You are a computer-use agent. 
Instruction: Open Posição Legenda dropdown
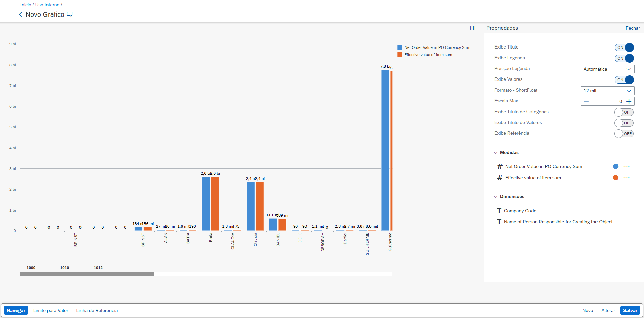click(607, 69)
